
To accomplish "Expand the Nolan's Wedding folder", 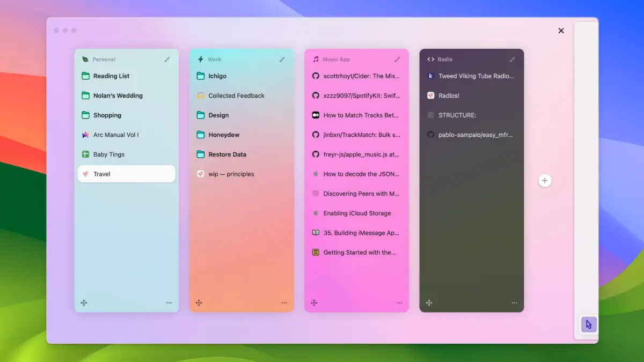I will [118, 95].
